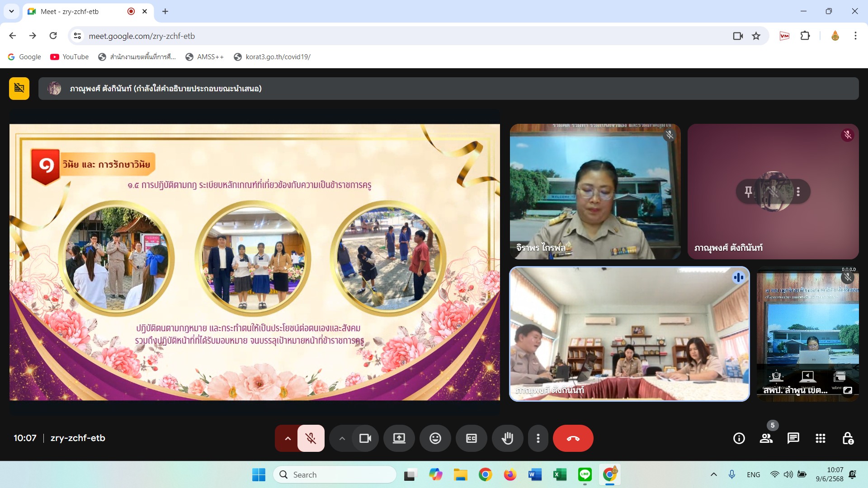868x488 pixels.
Task: Open Chrome three-dot menu
Action: (x=855, y=36)
